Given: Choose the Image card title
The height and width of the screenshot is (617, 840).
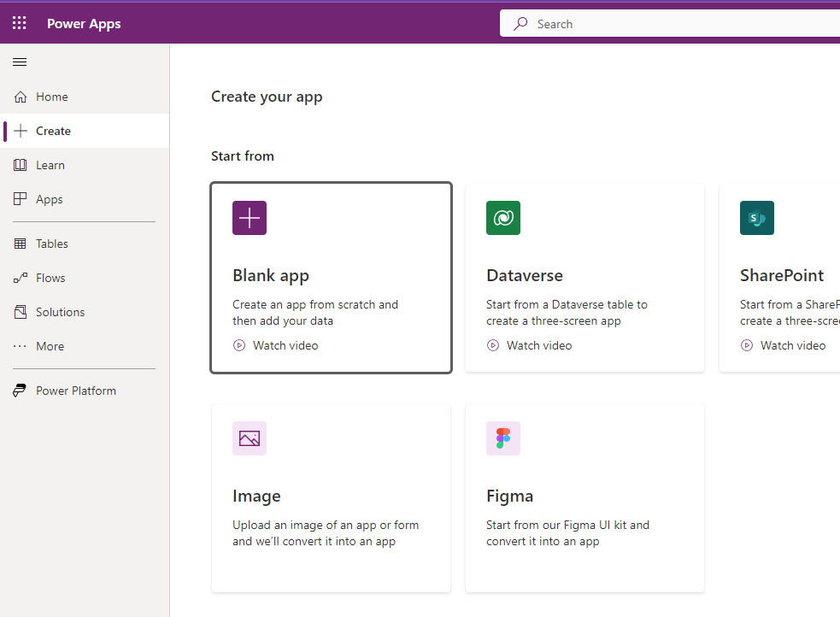Looking at the screenshot, I should pyautogui.click(x=256, y=497).
